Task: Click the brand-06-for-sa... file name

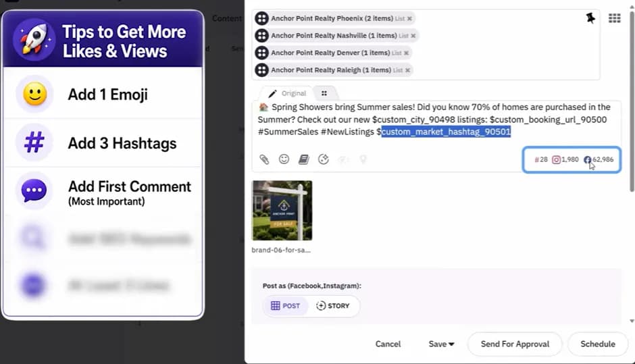Action: 281,251
